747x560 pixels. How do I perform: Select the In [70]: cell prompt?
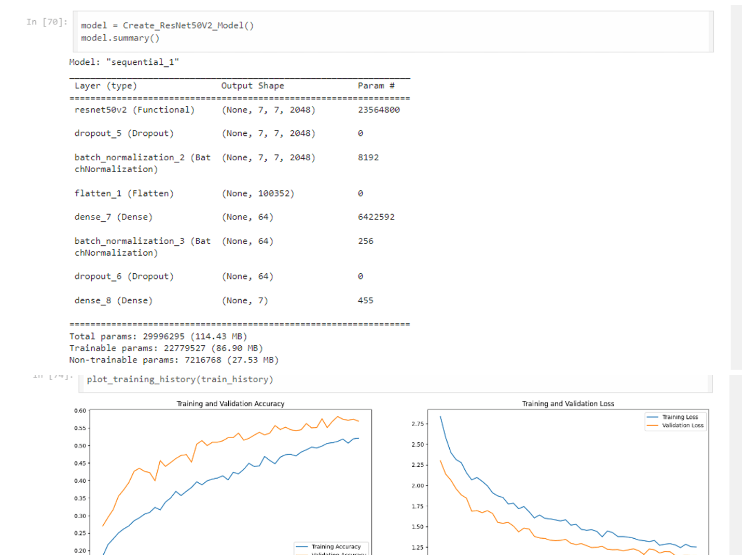pyautogui.click(x=47, y=22)
